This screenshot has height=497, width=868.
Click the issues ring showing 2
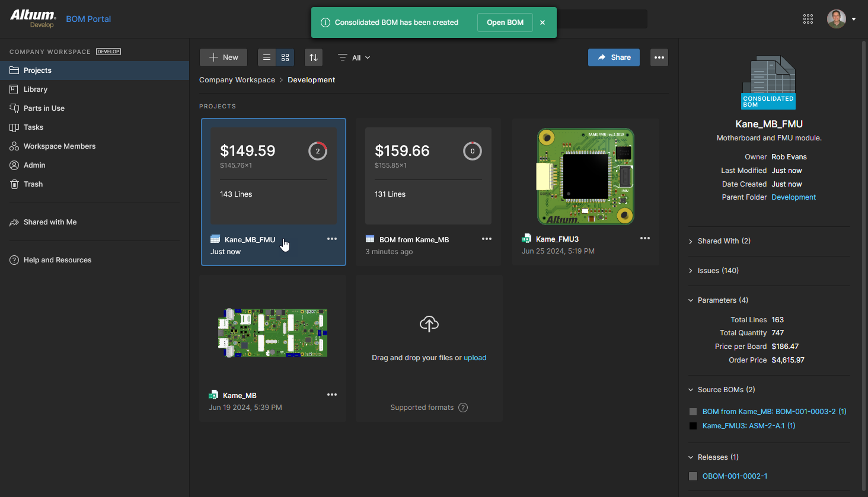[x=318, y=151]
